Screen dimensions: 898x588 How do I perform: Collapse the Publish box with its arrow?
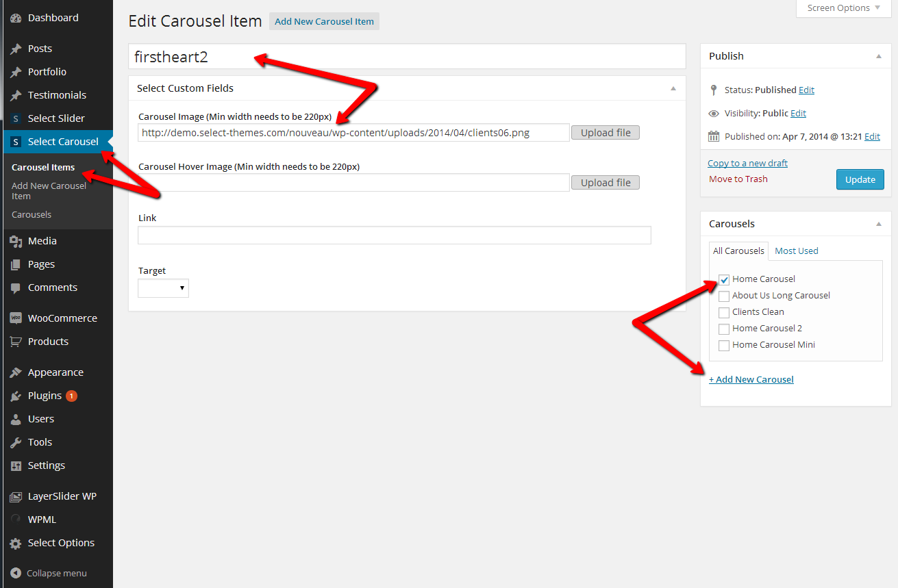879,56
